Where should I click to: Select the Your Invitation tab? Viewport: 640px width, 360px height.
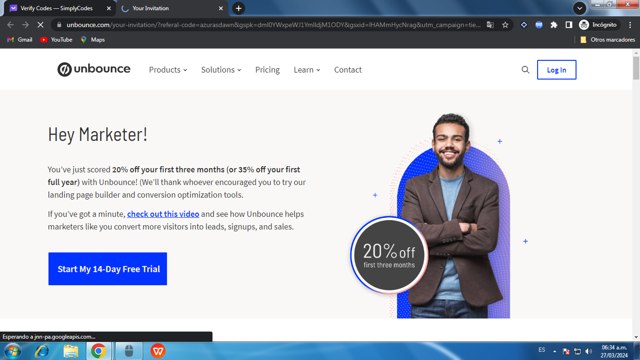pos(171,8)
